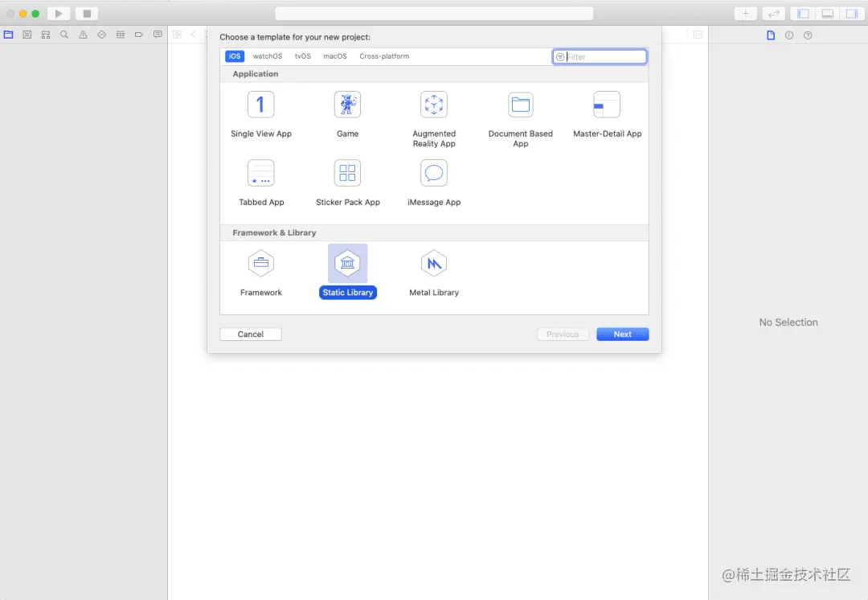Click the editor back chevron

click(193, 35)
